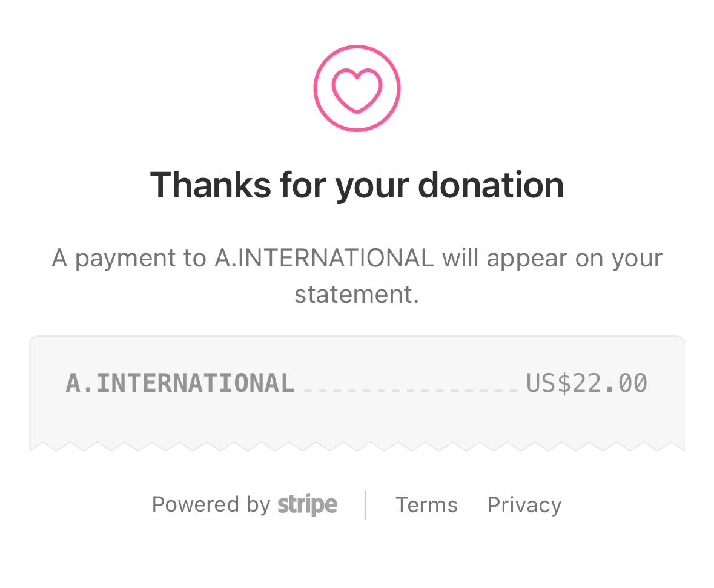
Task: Open the Terms link
Action: (x=426, y=505)
